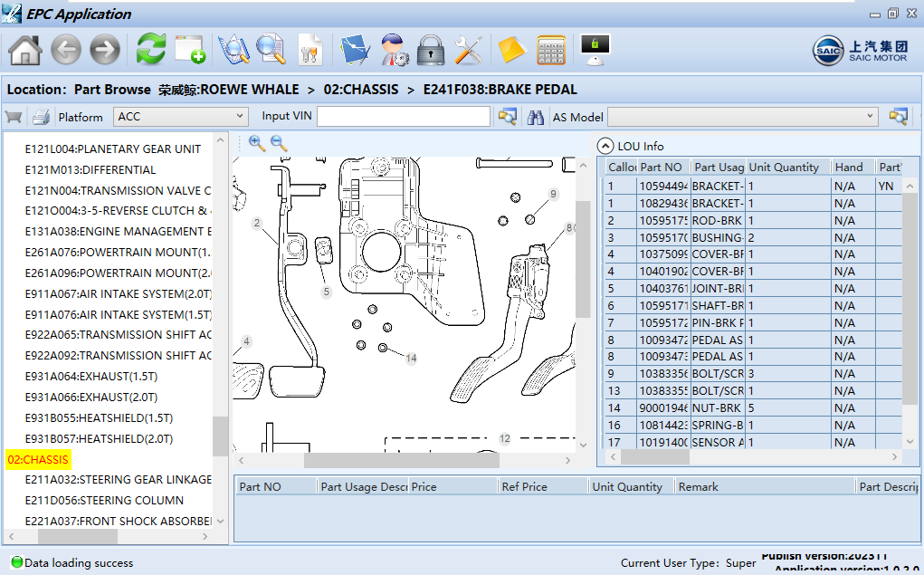The width and height of the screenshot is (924, 575).
Task: Click the Input VIN text field
Action: click(404, 116)
